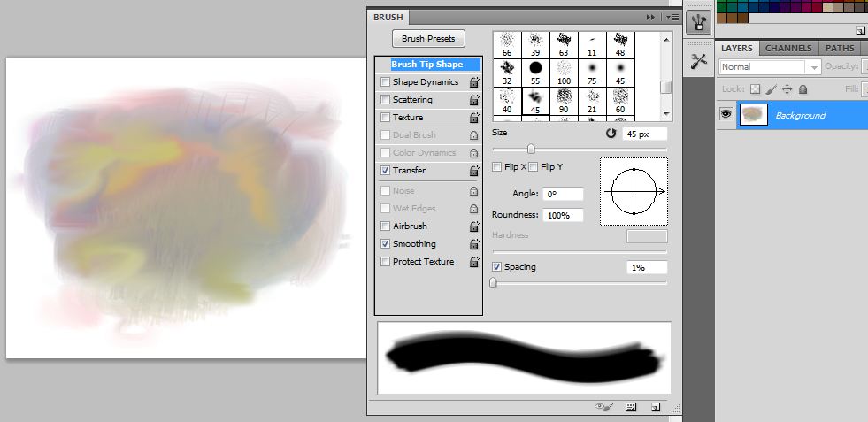
Task: Toggle the Bristle Brush Preview icon
Action: click(x=604, y=407)
